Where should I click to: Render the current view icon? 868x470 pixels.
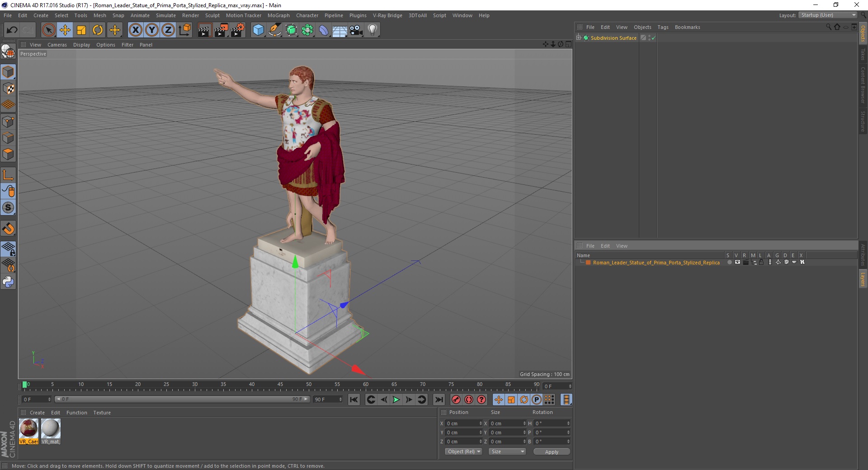(x=204, y=30)
